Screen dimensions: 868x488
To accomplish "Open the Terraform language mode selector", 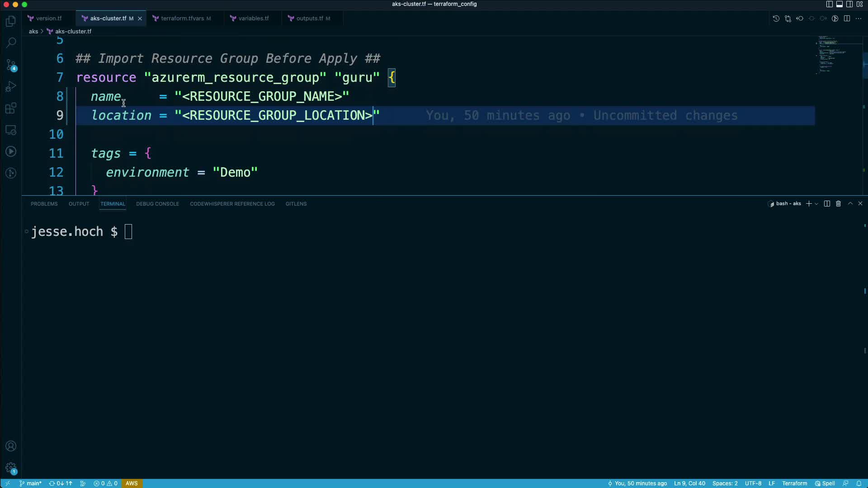I will pos(794,483).
